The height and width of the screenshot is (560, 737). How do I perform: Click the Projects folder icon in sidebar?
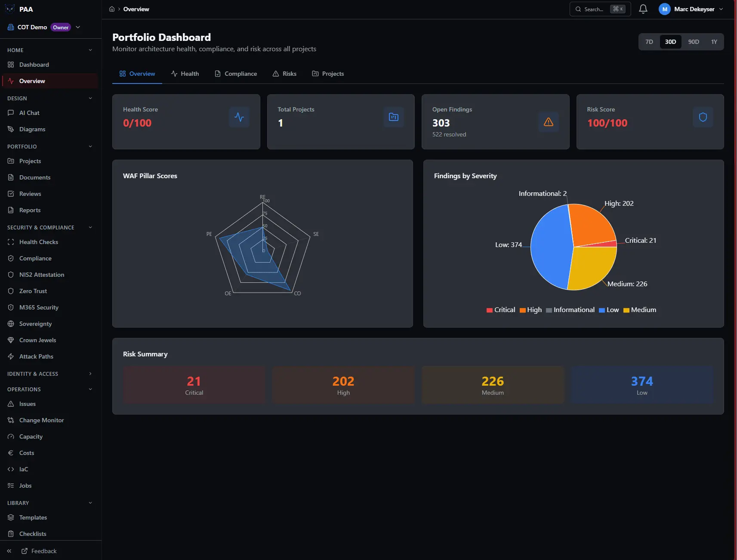(x=11, y=161)
